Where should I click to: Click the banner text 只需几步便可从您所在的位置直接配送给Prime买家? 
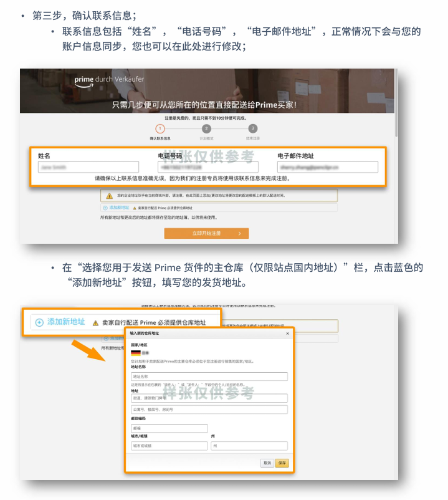[x=204, y=105]
